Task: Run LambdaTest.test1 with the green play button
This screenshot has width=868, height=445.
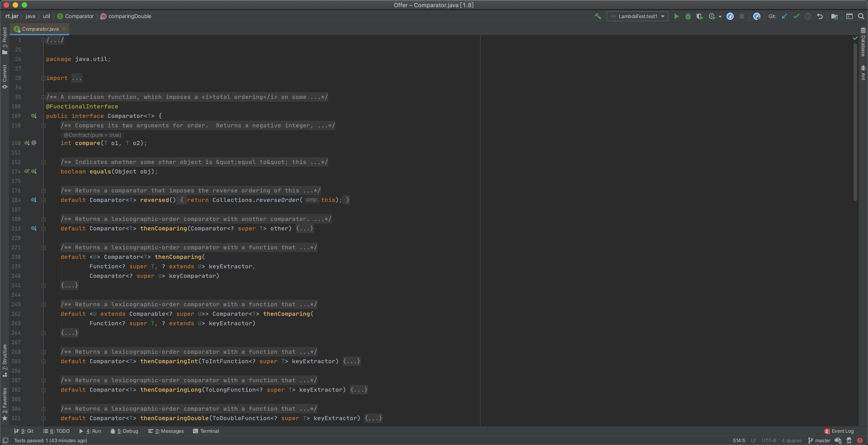Action: coord(676,16)
